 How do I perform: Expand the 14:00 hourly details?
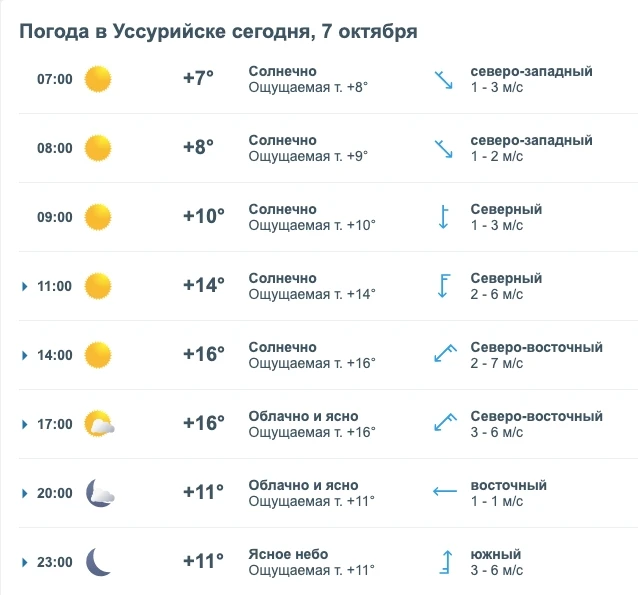point(24,355)
